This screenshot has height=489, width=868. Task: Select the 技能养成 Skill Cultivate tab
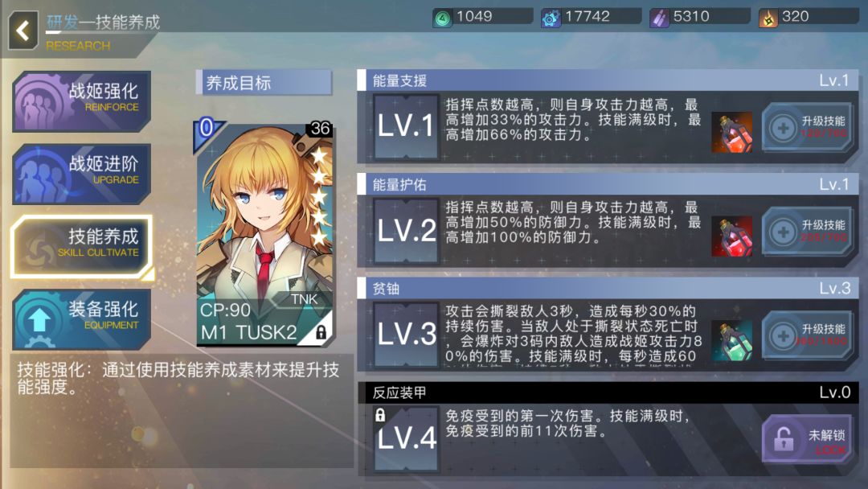81,246
